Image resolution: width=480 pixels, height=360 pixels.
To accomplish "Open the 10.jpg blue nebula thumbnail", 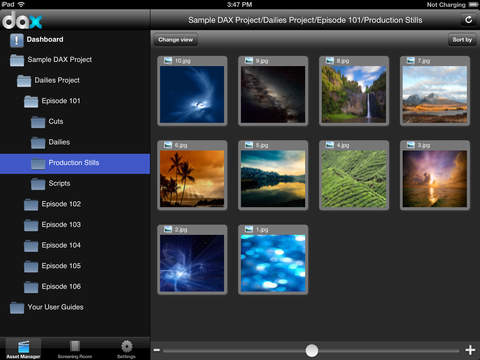I will pyautogui.click(x=192, y=94).
